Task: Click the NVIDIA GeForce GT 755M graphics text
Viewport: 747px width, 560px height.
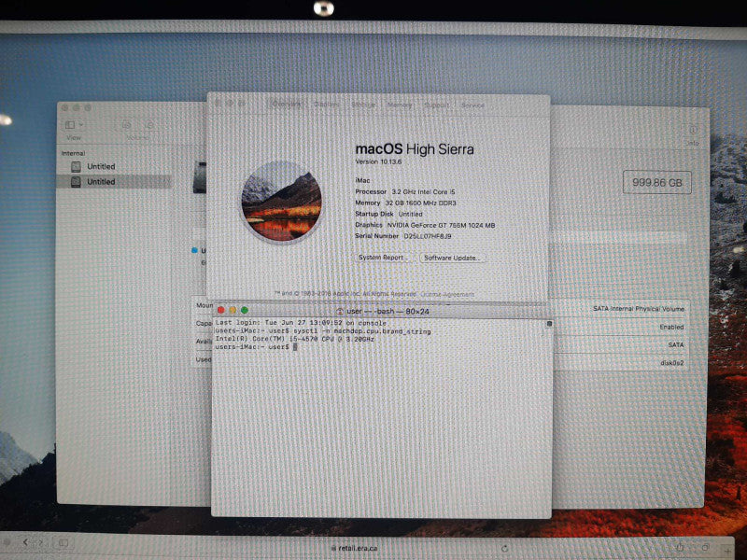Action: pos(441,225)
